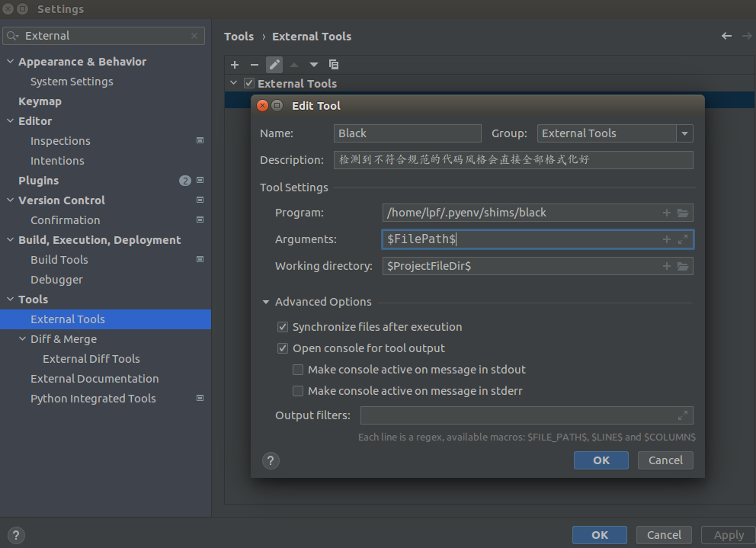
Task: Click the Arguments field with $FilePath$
Action: (x=537, y=239)
